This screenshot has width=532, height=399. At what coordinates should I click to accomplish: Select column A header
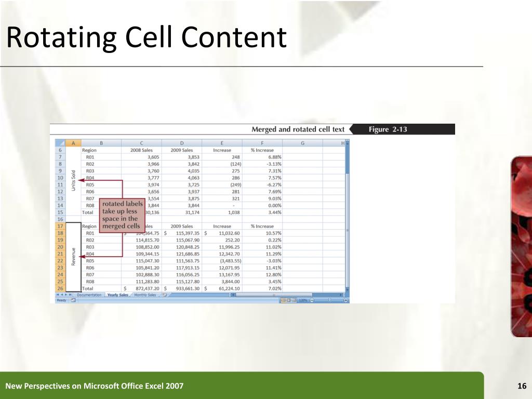(73, 143)
